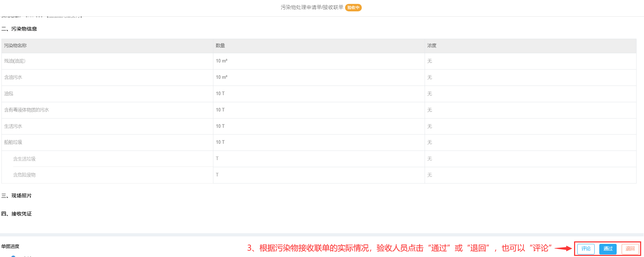Viewport: 644px width, 257px height.
Task: Select the 船舶垃圾 row name
Action: coord(13,142)
